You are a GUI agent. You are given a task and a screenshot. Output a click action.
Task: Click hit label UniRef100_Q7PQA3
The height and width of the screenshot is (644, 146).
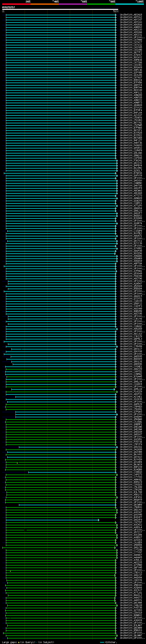point(131,412)
